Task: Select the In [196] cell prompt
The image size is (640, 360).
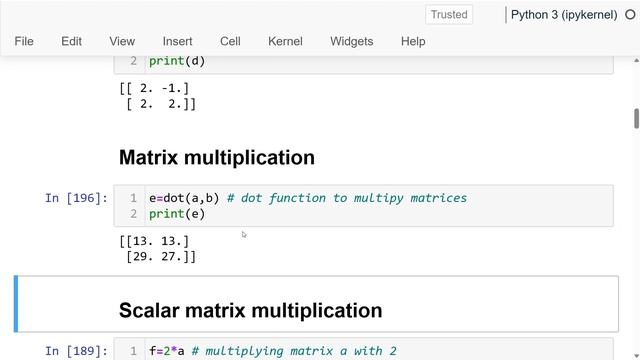Action: (76, 198)
